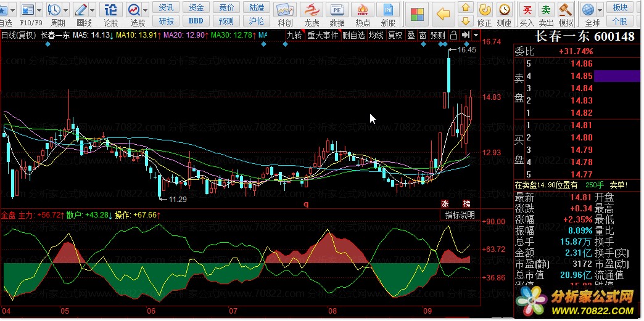This screenshot has height=321, width=644.
Task: Open the 模拟 simulated trading gavel icon
Action: [x=566, y=9]
